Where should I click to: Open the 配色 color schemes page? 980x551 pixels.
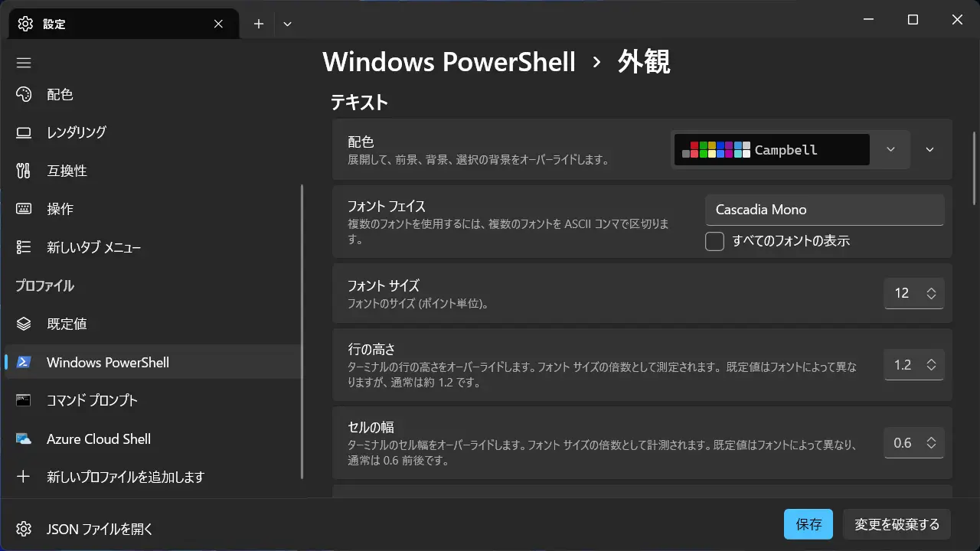coord(60,95)
